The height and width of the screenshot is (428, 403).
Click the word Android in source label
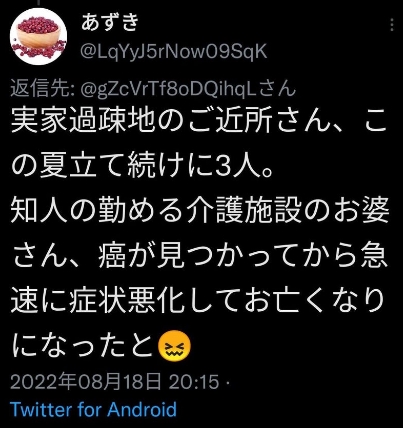(142, 409)
